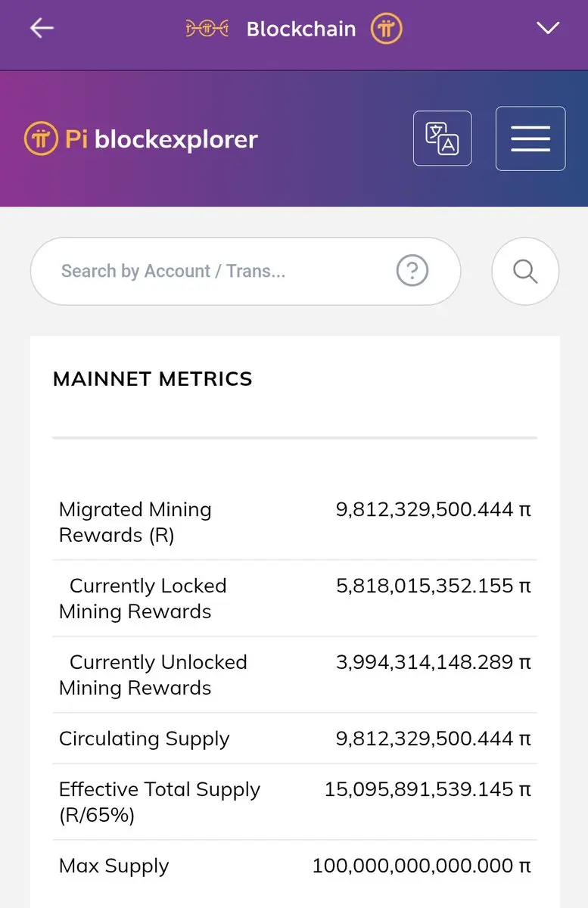Select the MAINNET METRICS heading
The image size is (588, 908).
point(153,379)
